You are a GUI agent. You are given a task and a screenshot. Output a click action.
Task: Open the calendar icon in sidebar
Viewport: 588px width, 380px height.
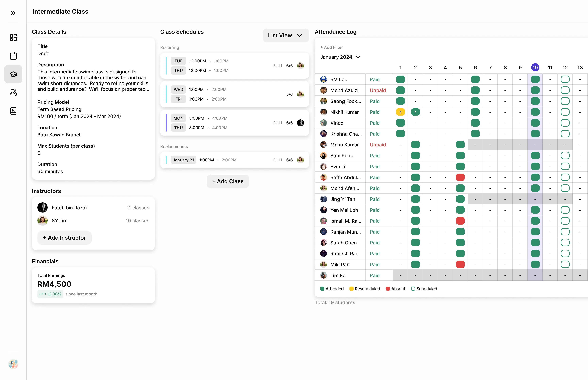click(13, 56)
